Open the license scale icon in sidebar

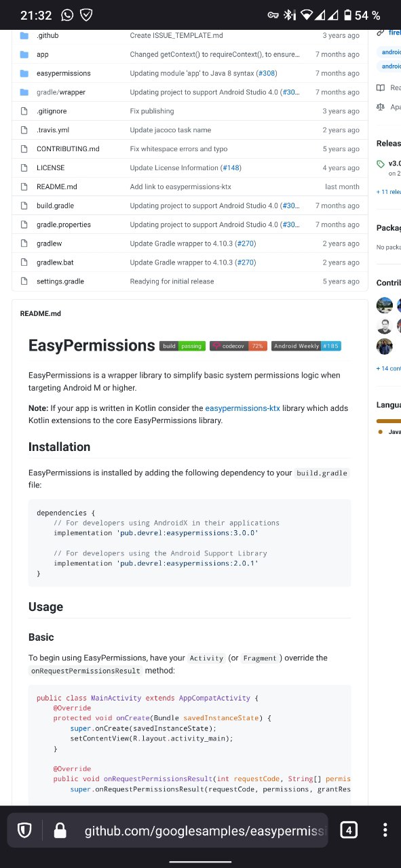(x=381, y=106)
